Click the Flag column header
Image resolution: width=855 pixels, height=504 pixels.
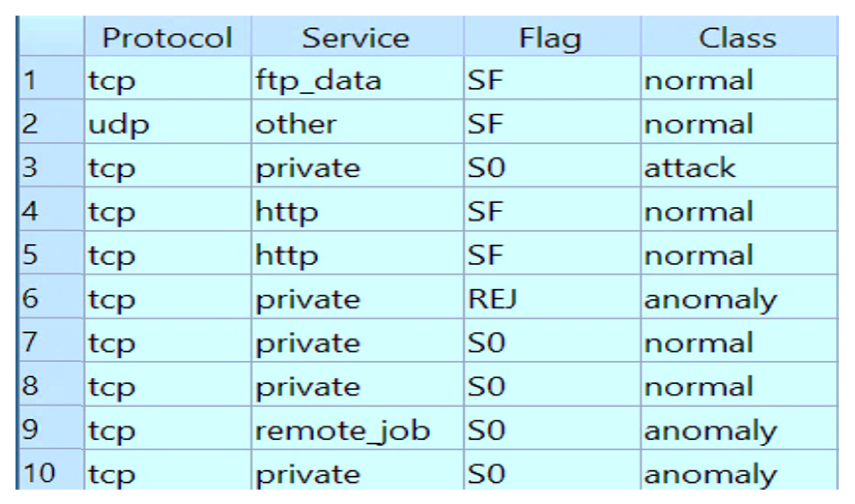(550, 37)
